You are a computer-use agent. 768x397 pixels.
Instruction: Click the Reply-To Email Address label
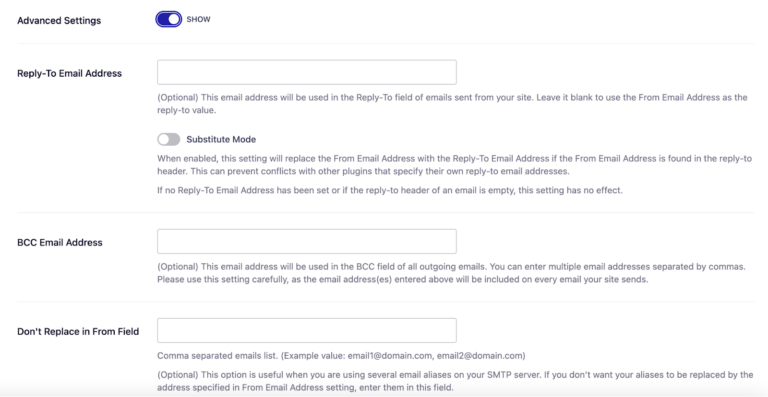pos(70,73)
